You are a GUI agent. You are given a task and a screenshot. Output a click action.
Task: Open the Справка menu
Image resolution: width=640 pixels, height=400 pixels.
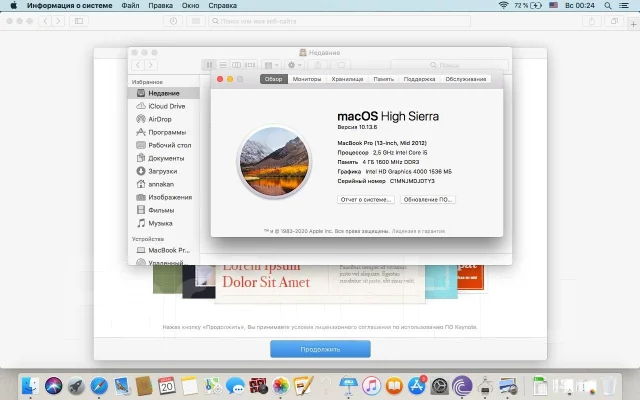(x=222, y=5)
